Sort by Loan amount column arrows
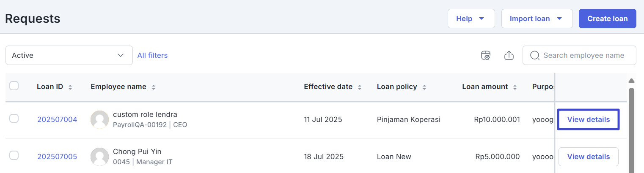Image resolution: width=644 pixels, height=173 pixels. [515, 87]
